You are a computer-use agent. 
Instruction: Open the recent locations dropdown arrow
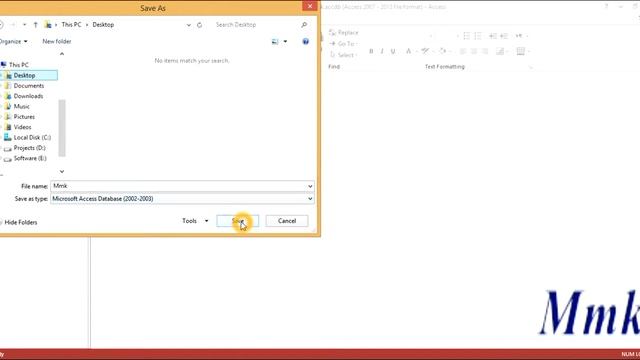coord(24,25)
